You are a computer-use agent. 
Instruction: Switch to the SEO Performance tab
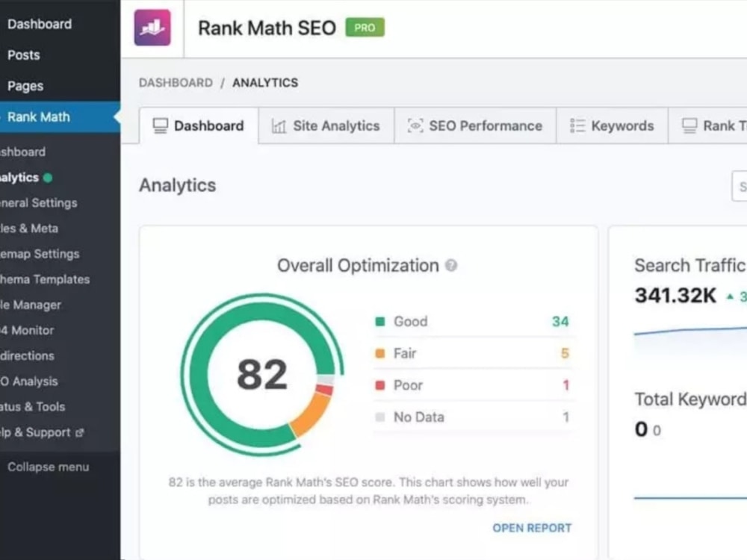[475, 125]
